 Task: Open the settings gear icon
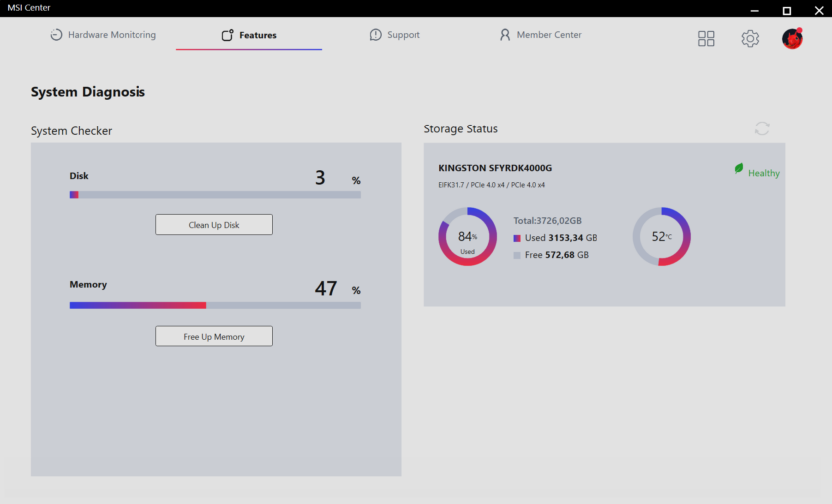point(750,38)
